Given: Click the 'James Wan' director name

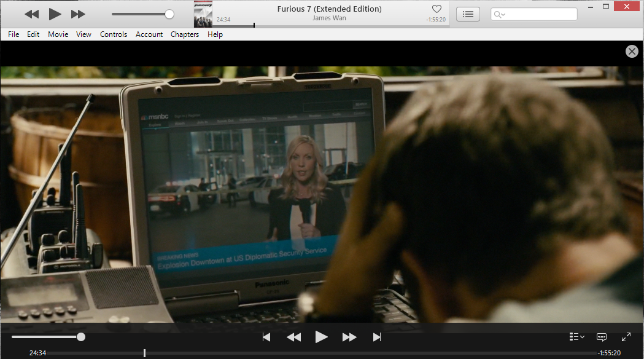Looking at the screenshot, I should pos(330,18).
